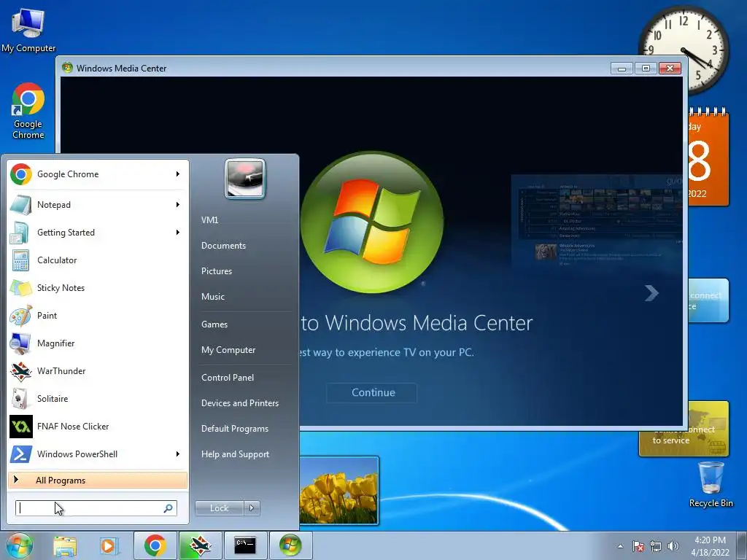This screenshot has height=560, width=747.
Task: Switch to Chrome on the taskbar
Action: click(155, 545)
